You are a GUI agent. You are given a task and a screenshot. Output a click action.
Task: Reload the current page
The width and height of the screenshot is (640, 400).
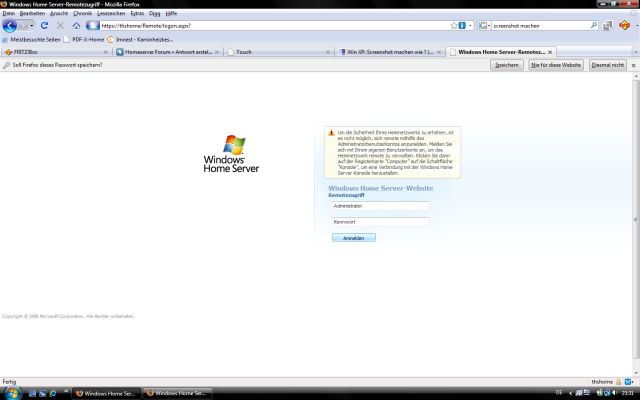click(44, 25)
